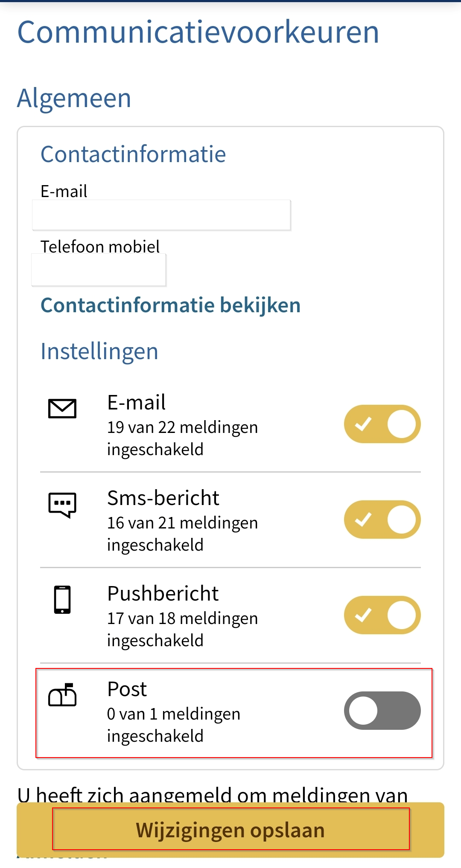Focus the E-mail contact input field
Viewport: 461px width, 868px height.
pos(161,215)
